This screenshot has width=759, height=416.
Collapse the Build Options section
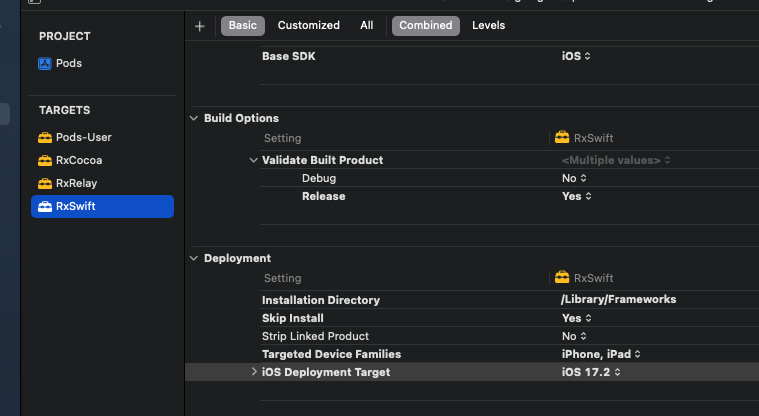point(194,118)
